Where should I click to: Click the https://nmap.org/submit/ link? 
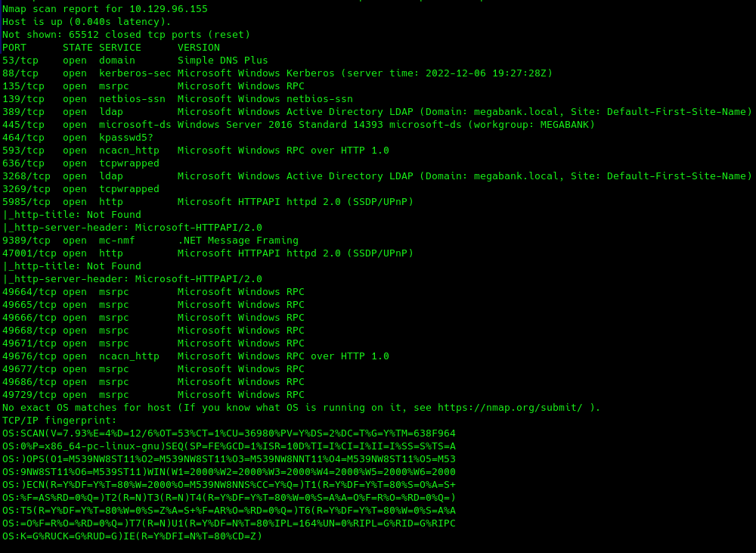click(510, 408)
